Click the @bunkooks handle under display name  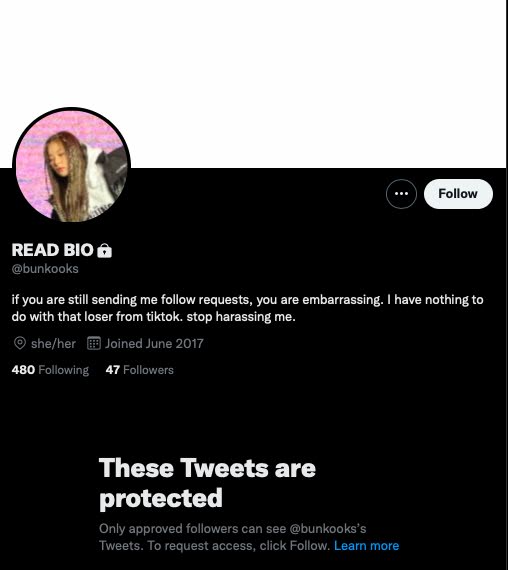point(45,269)
